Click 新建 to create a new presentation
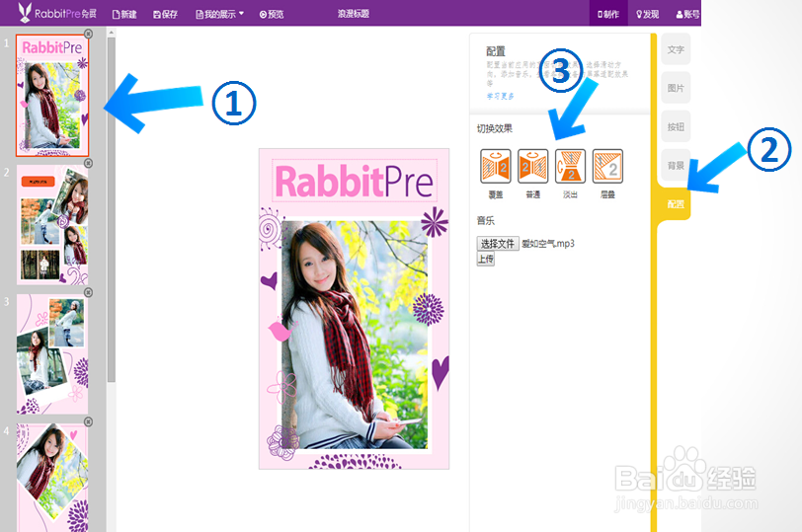802x532 pixels. (x=124, y=14)
